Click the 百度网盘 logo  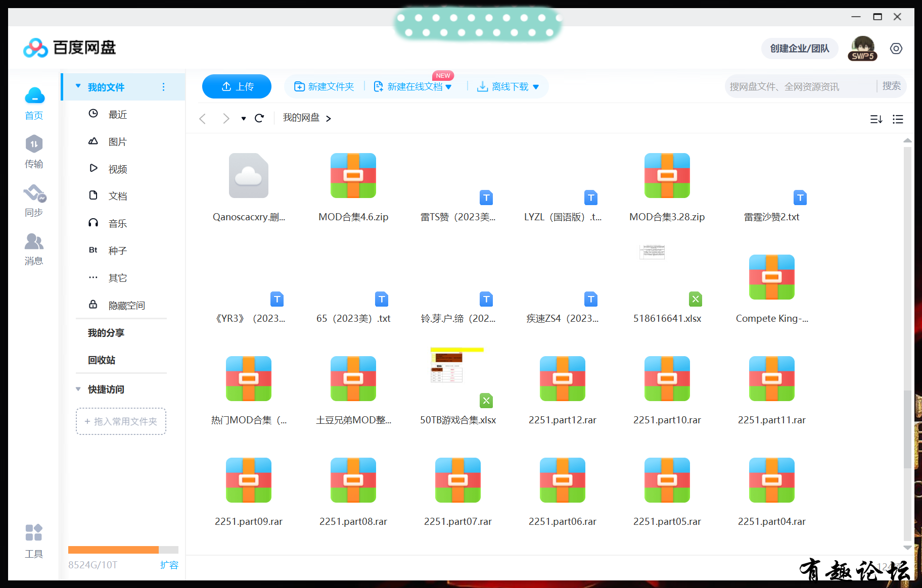point(70,47)
